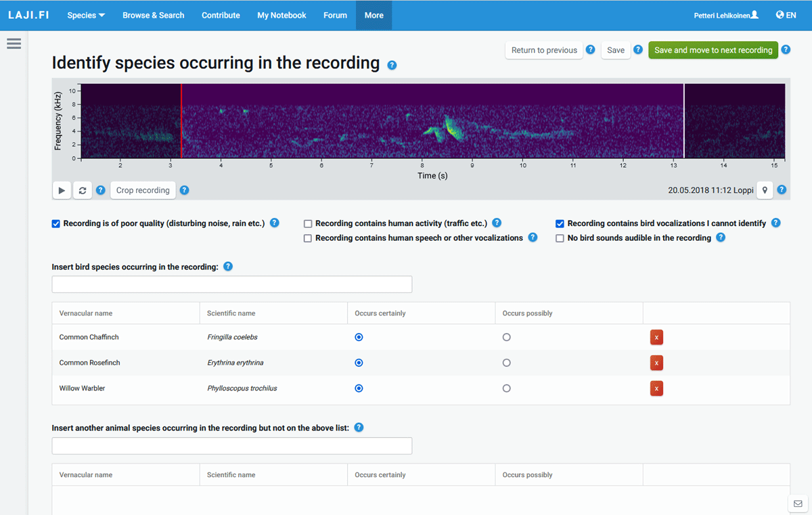The width and height of the screenshot is (812, 515).
Task: Click Save and move to next recording
Action: [713, 50]
